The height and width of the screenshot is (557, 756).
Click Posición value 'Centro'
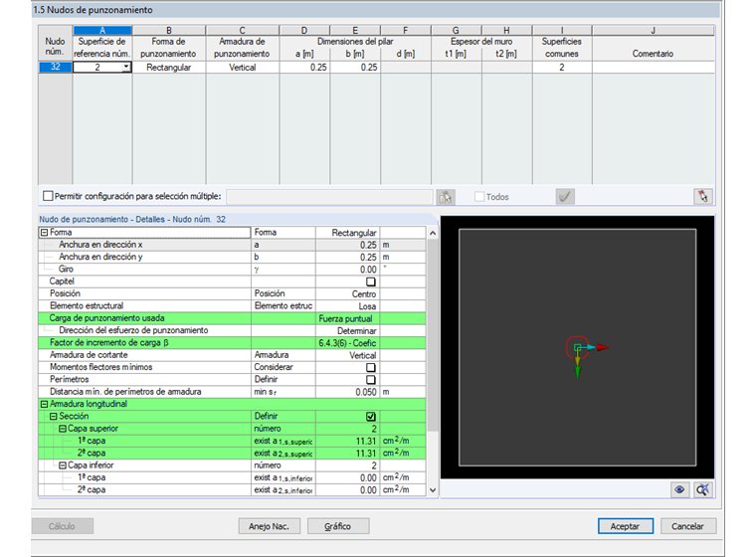pyautogui.click(x=347, y=294)
